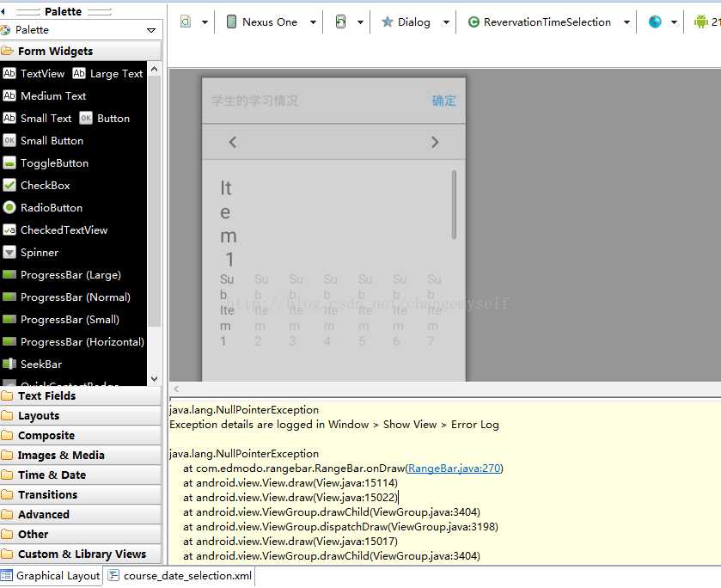The image size is (721, 588).
Task: Switch to course_date_selection.xml tab
Action: pyautogui.click(x=180, y=576)
